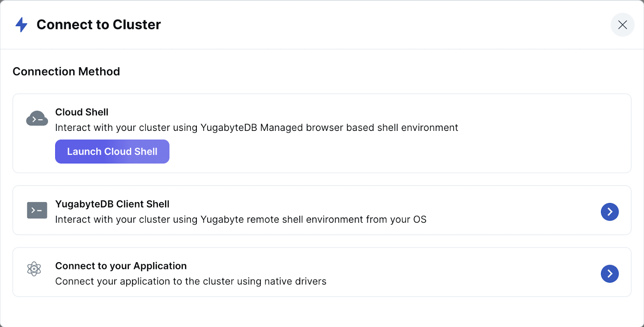644x327 pixels.
Task: Click the YugabyteDB Client Shell terminal icon
Action: point(37,210)
